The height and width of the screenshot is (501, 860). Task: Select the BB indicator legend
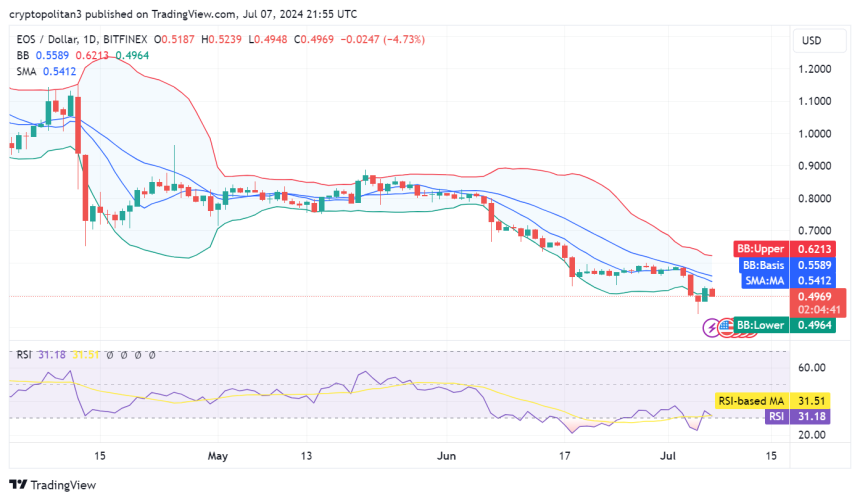pos(22,55)
